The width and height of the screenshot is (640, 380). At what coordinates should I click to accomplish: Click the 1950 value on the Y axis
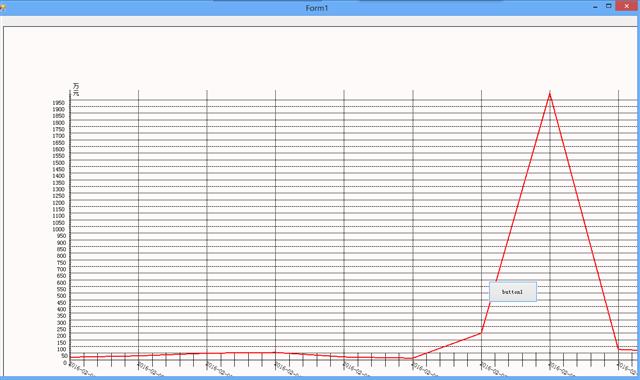click(x=59, y=103)
